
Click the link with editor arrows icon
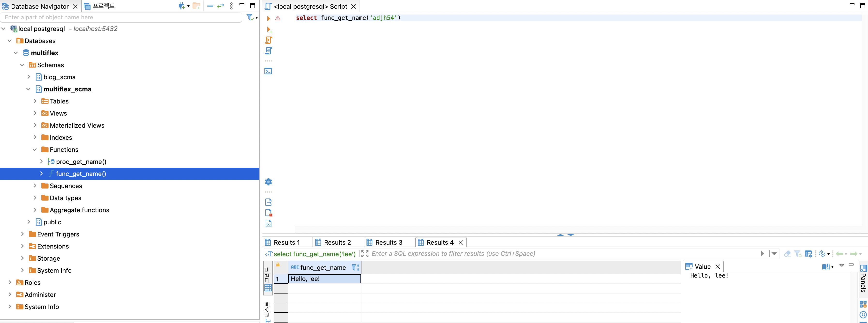click(220, 6)
